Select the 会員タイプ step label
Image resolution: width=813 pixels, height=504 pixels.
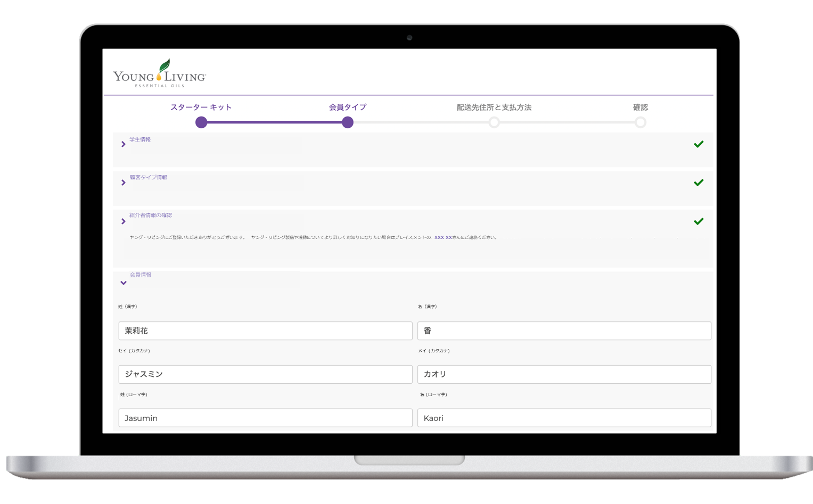347,107
